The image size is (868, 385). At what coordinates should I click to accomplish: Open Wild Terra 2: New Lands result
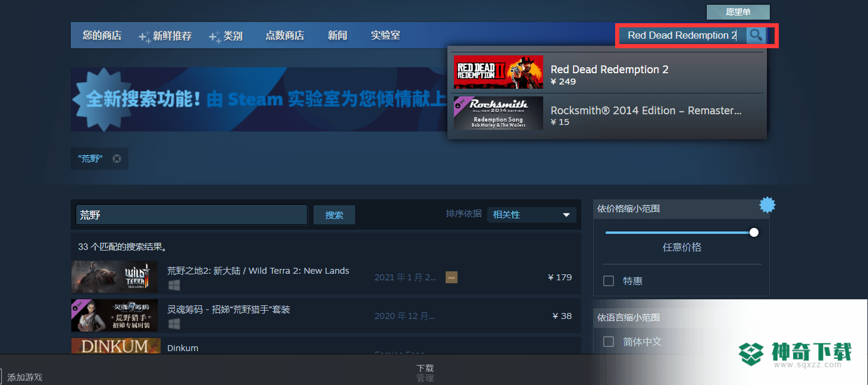(325, 277)
